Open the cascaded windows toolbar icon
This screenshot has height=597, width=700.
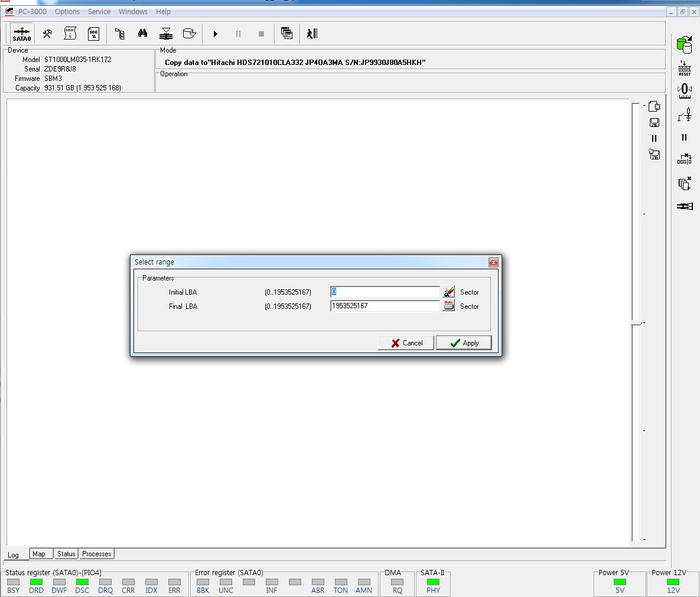pyautogui.click(x=286, y=33)
